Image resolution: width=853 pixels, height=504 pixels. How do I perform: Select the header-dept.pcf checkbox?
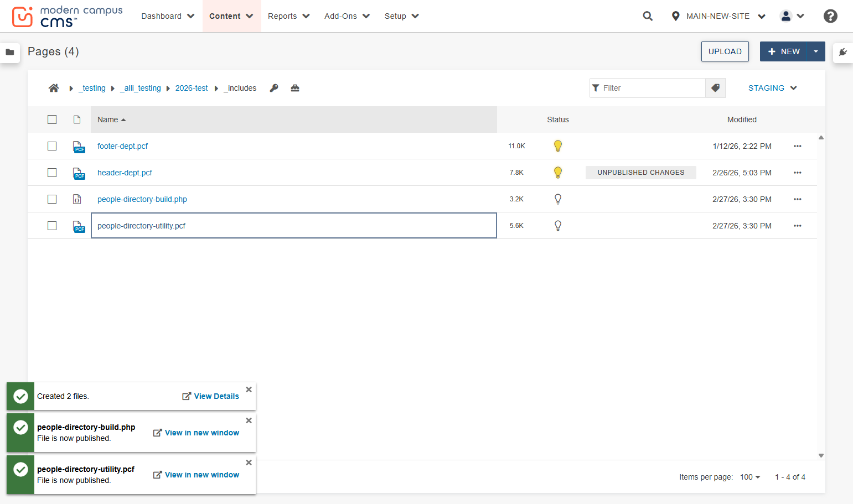click(x=52, y=173)
